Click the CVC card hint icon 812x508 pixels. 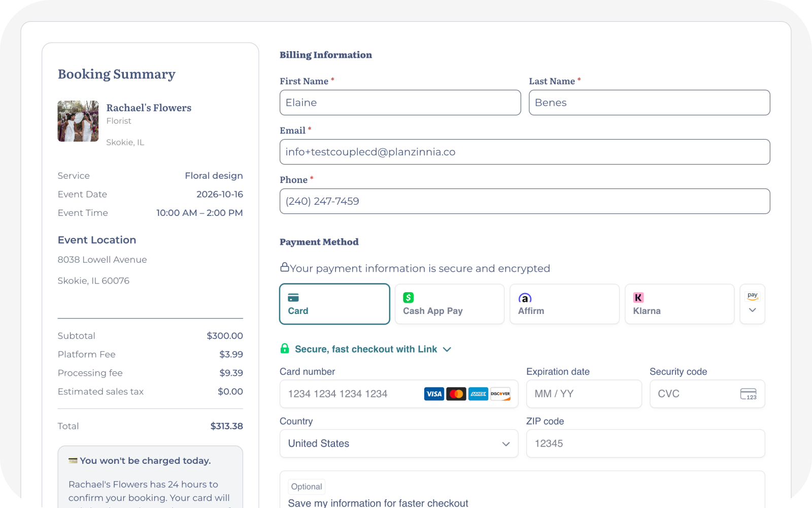[749, 394]
